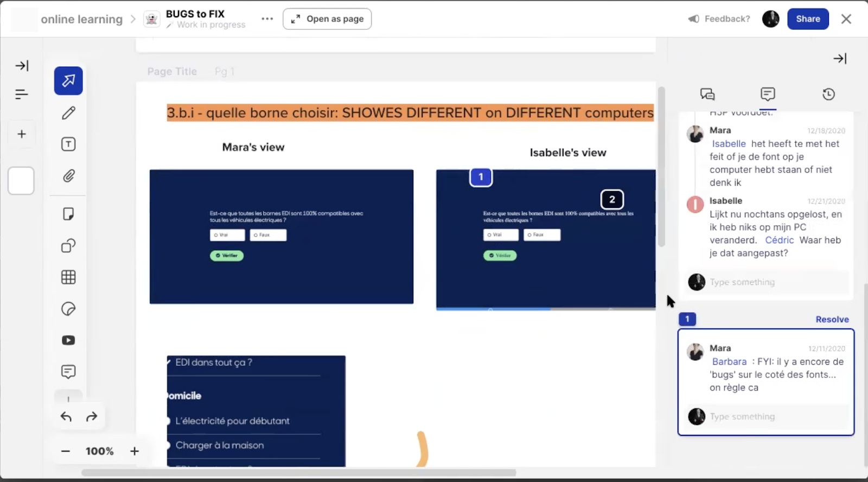Expand the left sidebar panel
Image resolution: width=868 pixels, height=482 pixels.
tap(22, 66)
